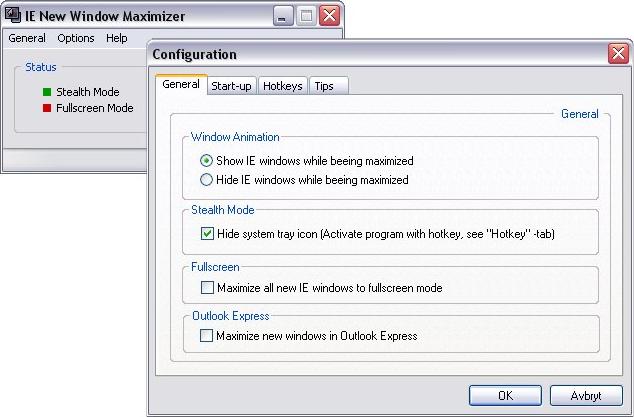Viewport: 634px width, 417px height.
Task: Uncheck Hide system tray icon checkbox
Action: click(207, 233)
